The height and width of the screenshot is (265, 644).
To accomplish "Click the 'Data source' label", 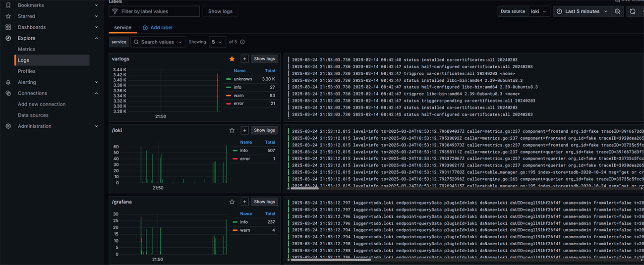I will [513, 11].
